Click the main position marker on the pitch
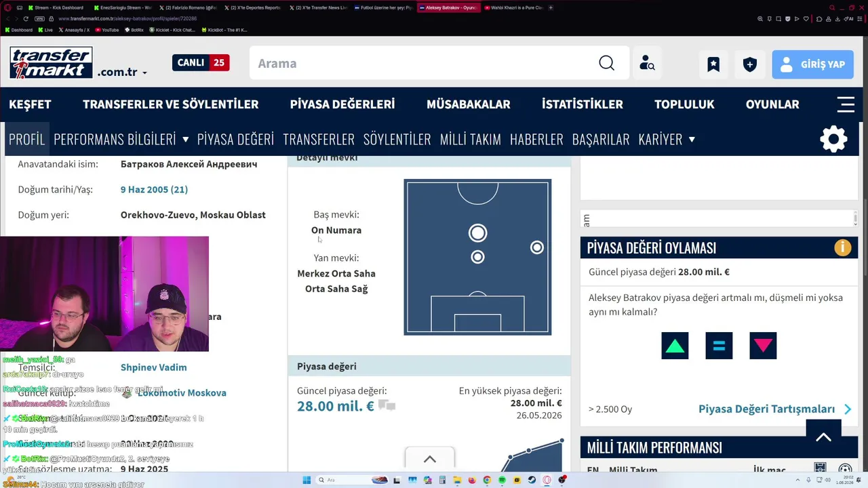This screenshot has height=488, width=868. [477, 233]
